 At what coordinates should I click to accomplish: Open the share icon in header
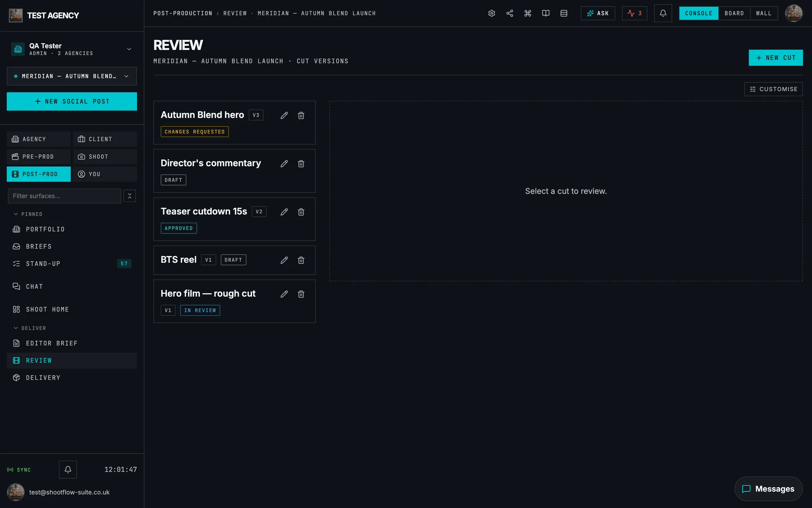coord(510,13)
